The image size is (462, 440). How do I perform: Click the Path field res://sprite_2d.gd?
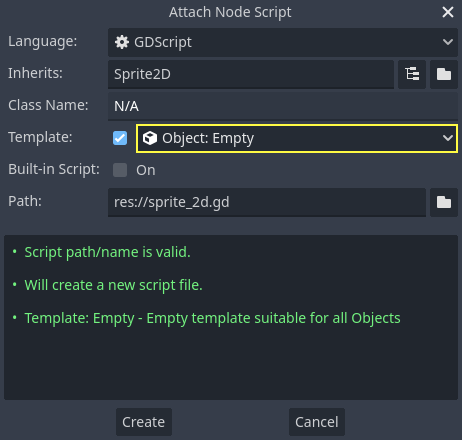[267, 202]
